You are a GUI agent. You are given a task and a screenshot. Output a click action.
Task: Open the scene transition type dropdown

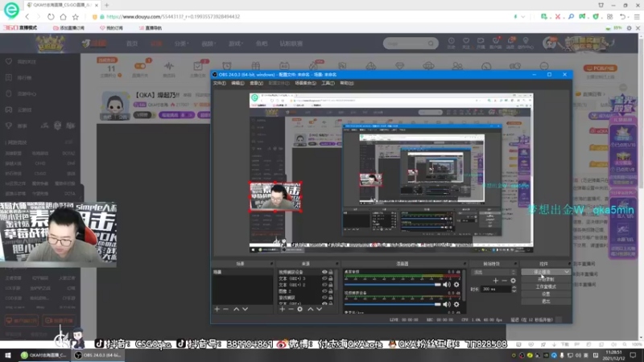click(x=494, y=272)
